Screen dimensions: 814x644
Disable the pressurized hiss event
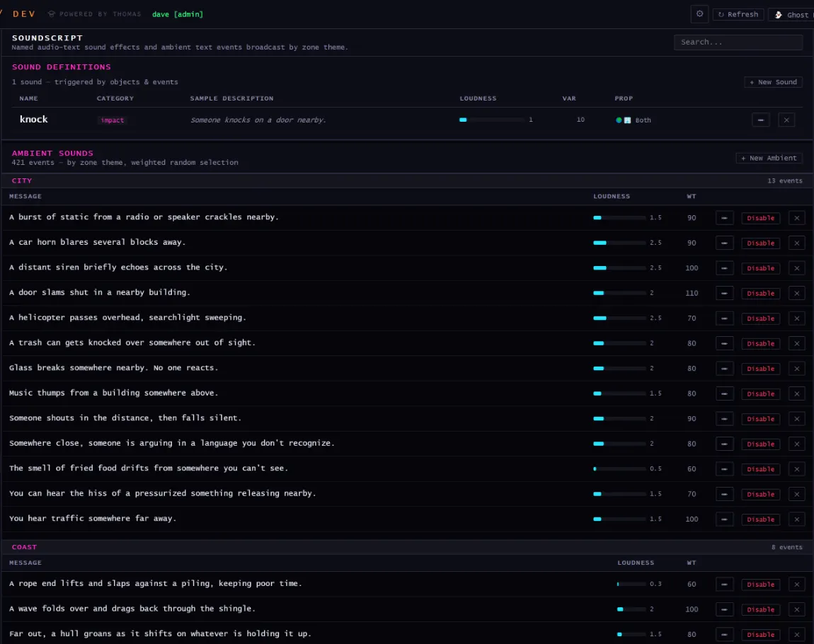tap(760, 494)
